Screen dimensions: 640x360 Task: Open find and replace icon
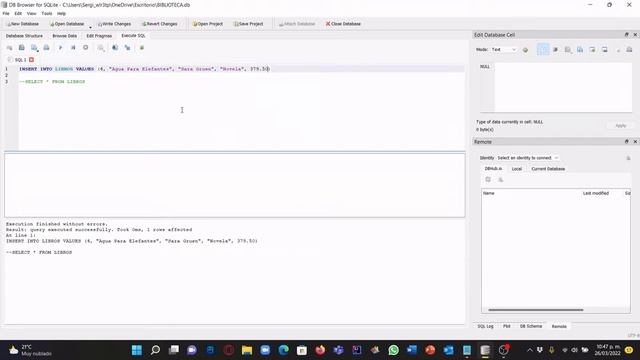(x=128, y=48)
